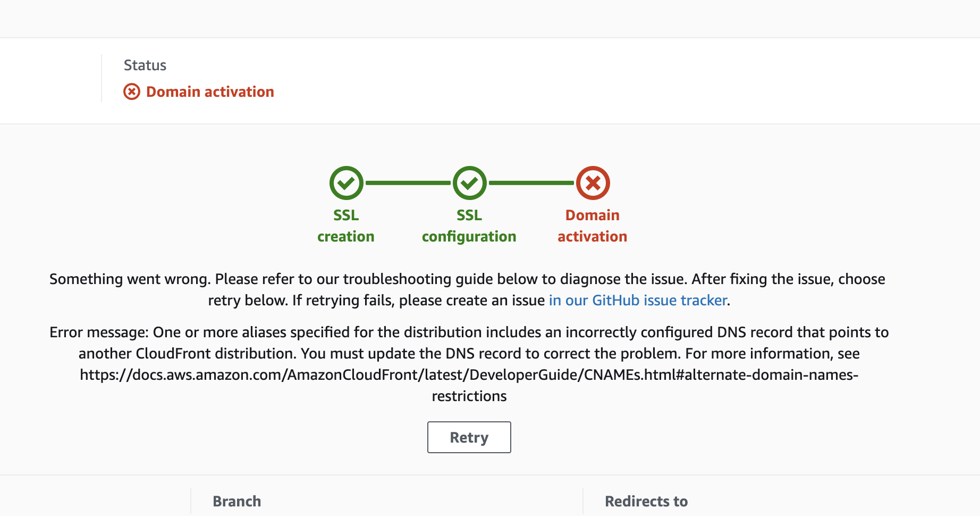Click the Domain activation step label

coord(592,226)
